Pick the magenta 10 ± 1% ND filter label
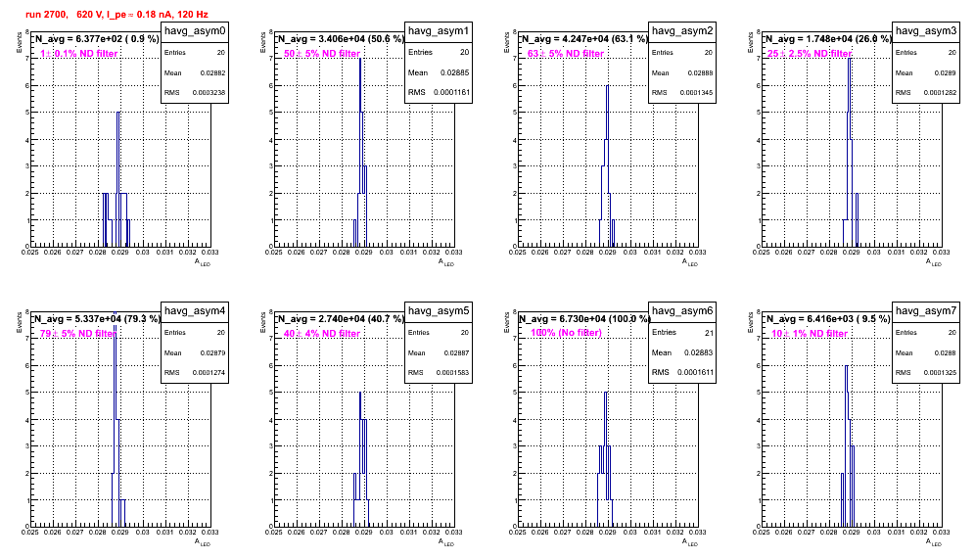 [x=810, y=334]
